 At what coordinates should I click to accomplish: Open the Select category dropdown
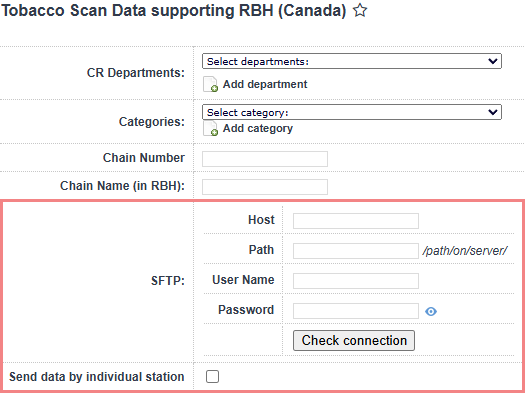coord(352,112)
